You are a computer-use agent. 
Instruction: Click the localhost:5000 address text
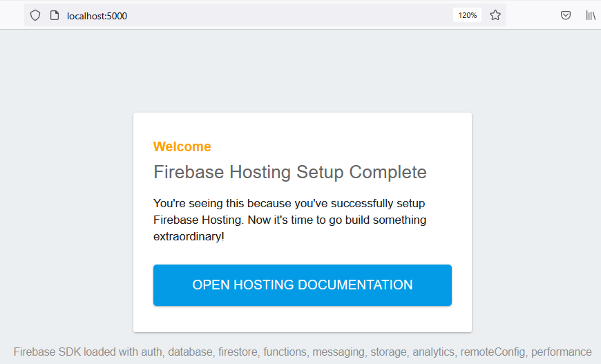97,15
